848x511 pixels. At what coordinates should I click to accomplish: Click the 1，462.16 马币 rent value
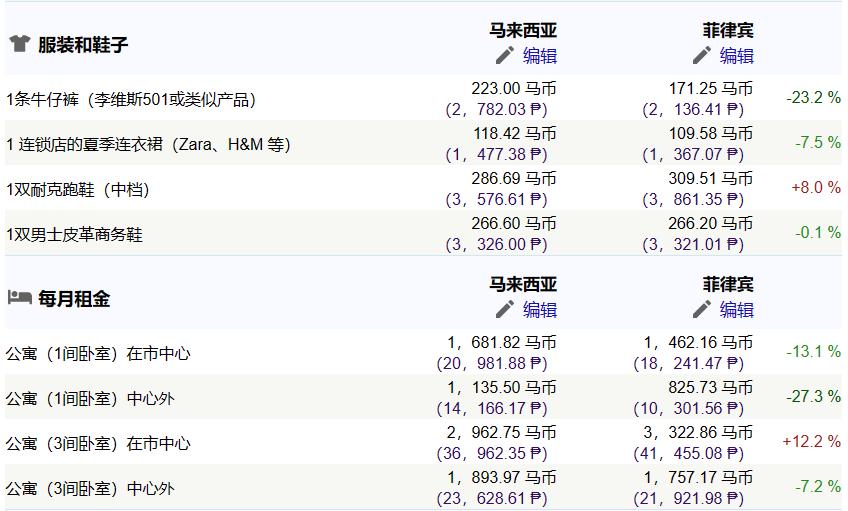point(698,342)
